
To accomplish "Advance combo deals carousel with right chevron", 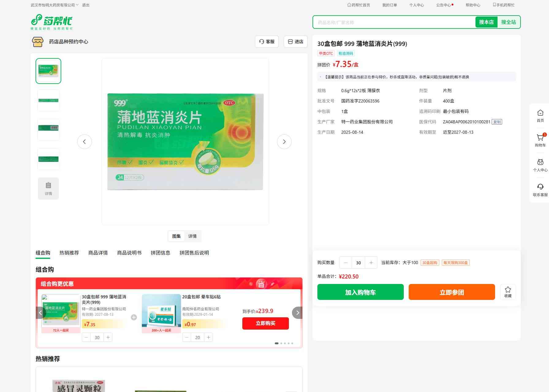I will click(x=297, y=313).
